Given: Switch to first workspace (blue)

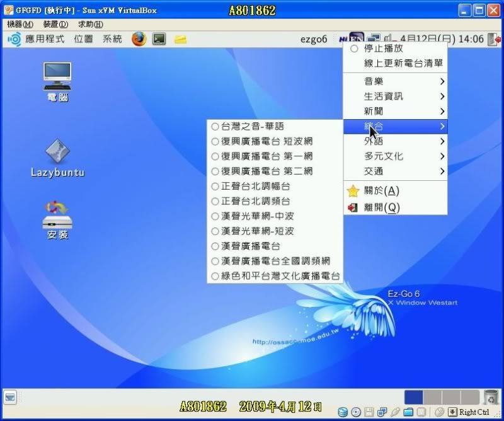Looking at the screenshot, I should 413,397.
